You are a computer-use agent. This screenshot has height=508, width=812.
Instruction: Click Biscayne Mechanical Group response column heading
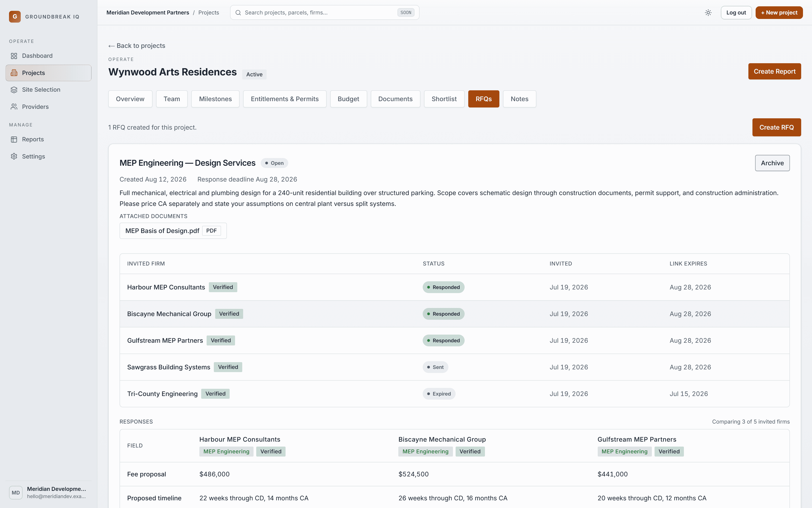[442, 439]
